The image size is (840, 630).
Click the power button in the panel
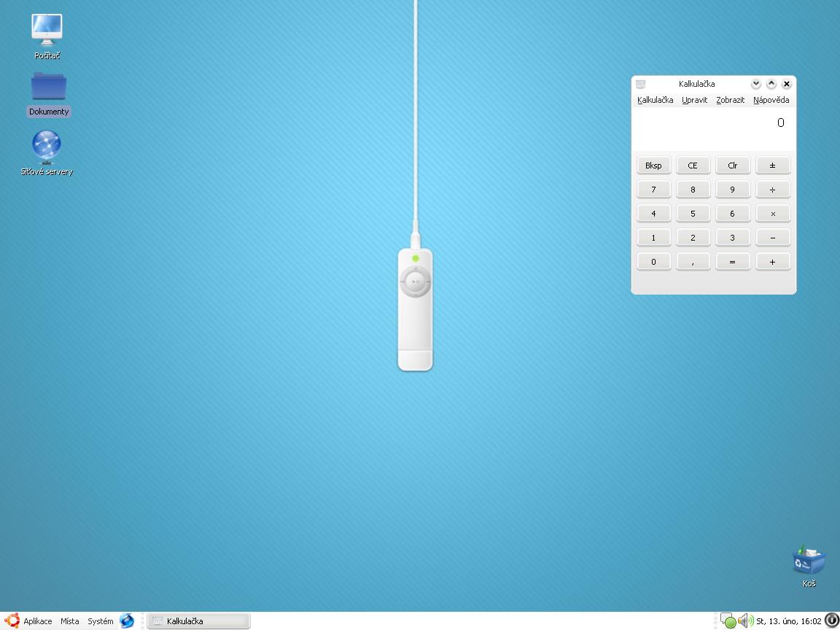tap(831, 621)
